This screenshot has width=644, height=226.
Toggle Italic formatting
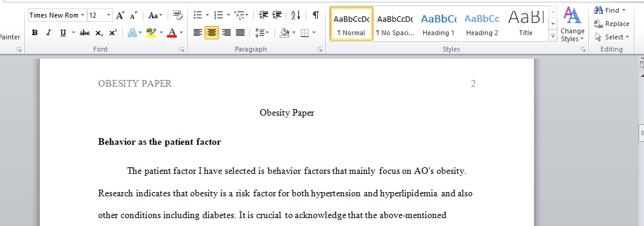click(x=48, y=33)
